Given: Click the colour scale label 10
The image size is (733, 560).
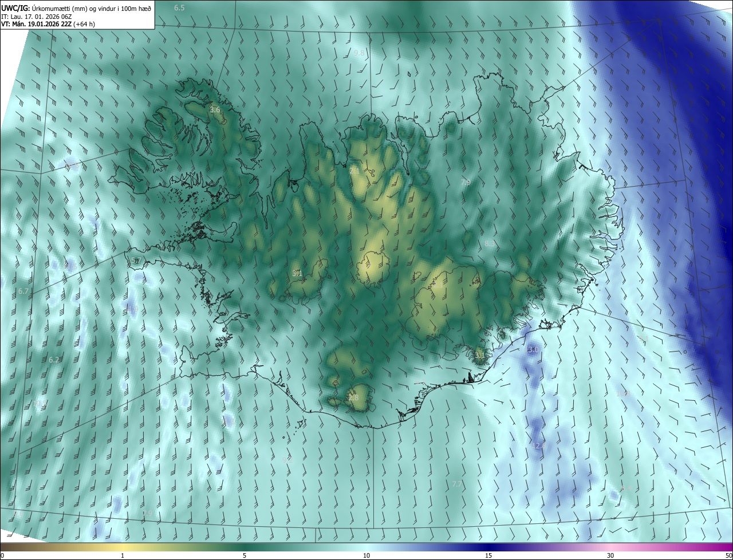Looking at the screenshot, I should point(366,555).
